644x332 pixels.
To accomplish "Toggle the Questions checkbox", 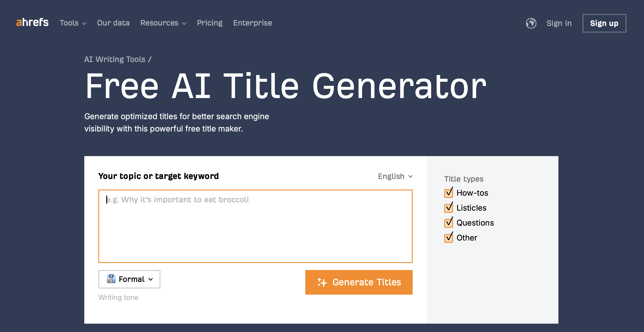I will point(448,223).
